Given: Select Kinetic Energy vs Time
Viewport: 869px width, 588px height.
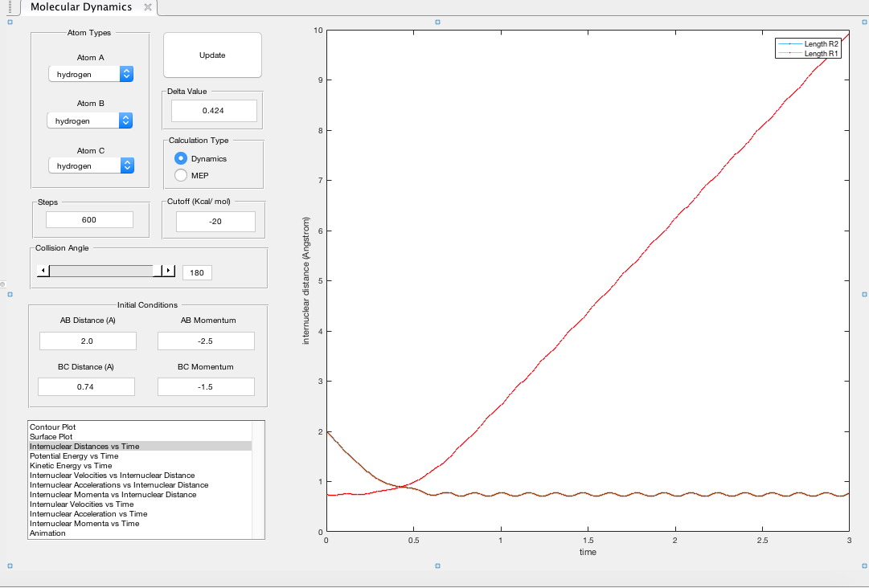Looking at the screenshot, I should tap(140, 466).
